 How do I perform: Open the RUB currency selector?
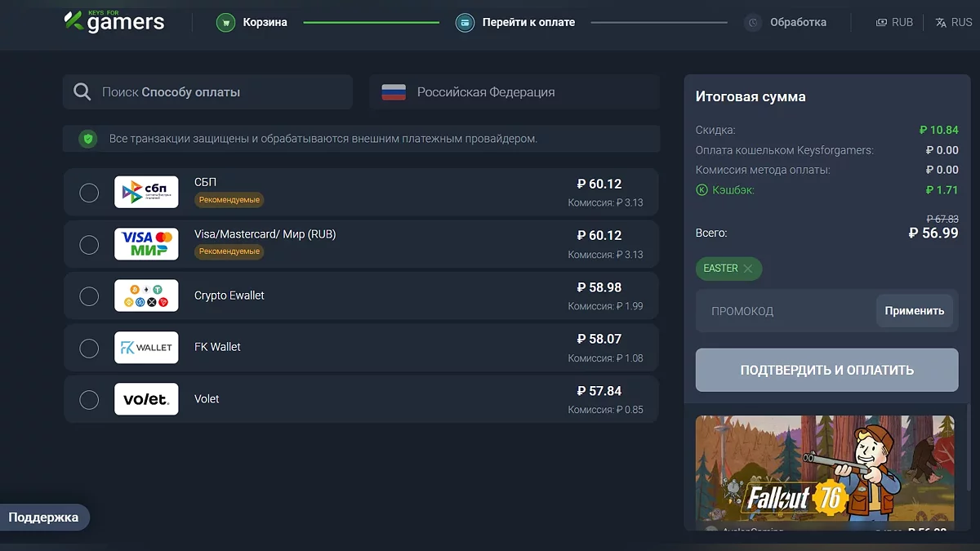pyautogui.click(x=893, y=22)
